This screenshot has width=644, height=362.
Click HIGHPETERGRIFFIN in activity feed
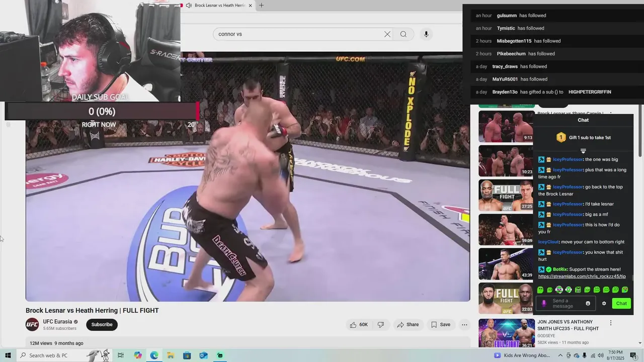[590, 92]
